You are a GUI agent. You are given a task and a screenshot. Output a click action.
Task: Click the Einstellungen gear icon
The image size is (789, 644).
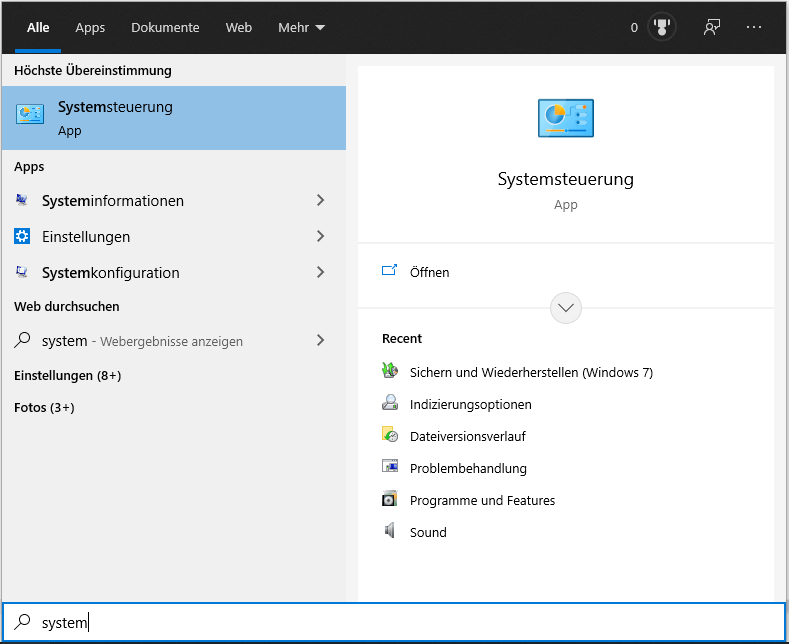(22, 237)
